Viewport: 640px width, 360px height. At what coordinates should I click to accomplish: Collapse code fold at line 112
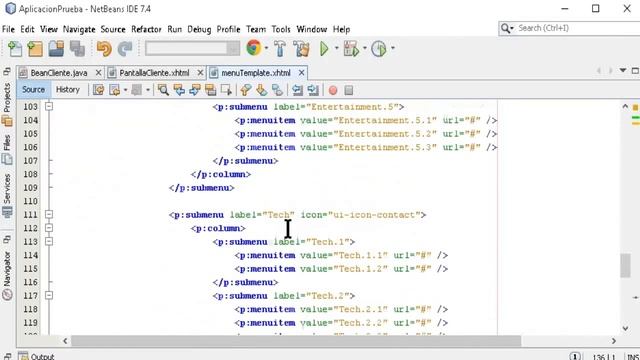[49, 228]
